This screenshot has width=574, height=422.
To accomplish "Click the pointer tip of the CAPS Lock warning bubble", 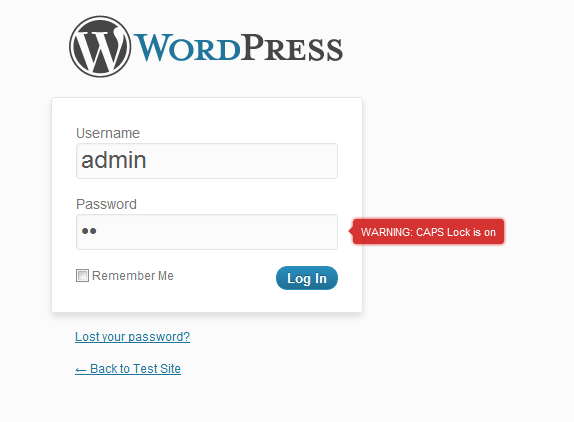I will [350, 231].
